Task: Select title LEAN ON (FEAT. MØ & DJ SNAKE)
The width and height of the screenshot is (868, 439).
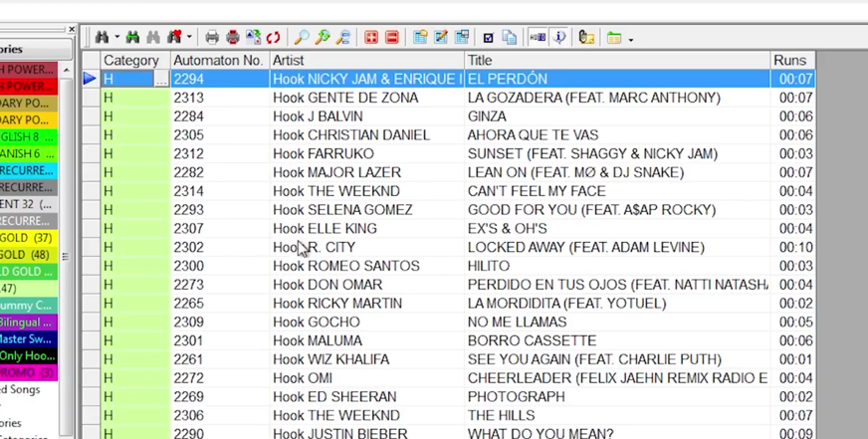Action: click(575, 173)
